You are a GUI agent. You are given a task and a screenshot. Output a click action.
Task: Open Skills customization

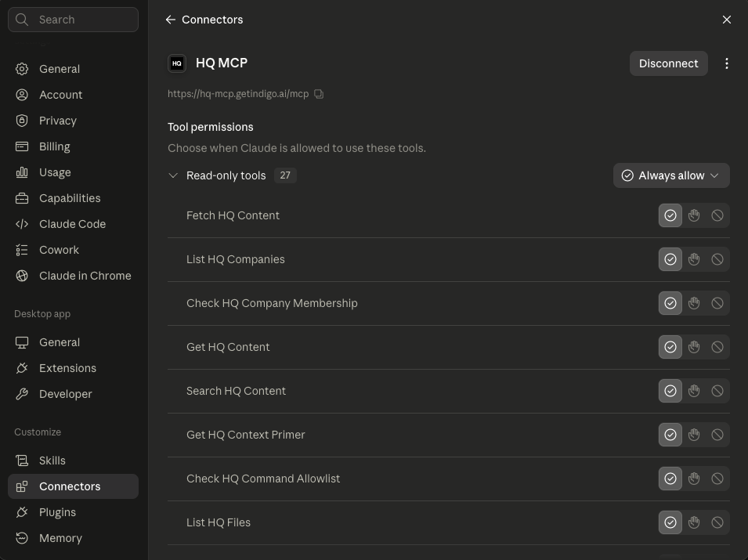coord(73,461)
